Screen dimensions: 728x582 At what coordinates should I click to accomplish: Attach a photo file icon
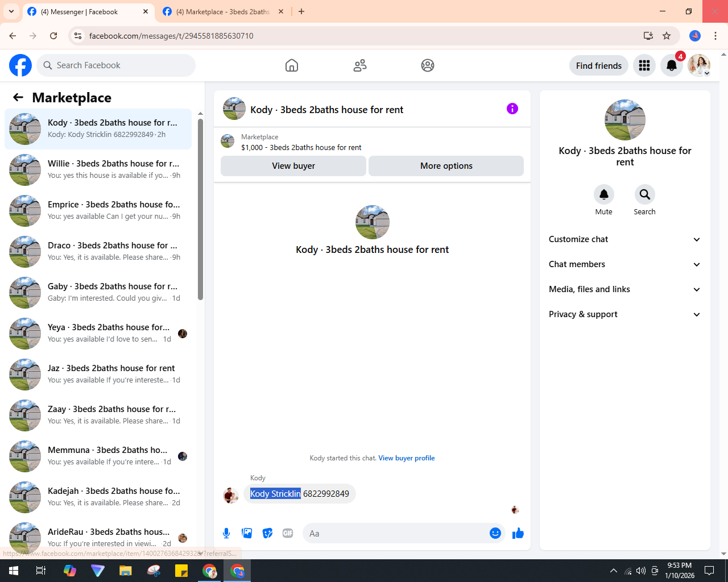(x=247, y=533)
